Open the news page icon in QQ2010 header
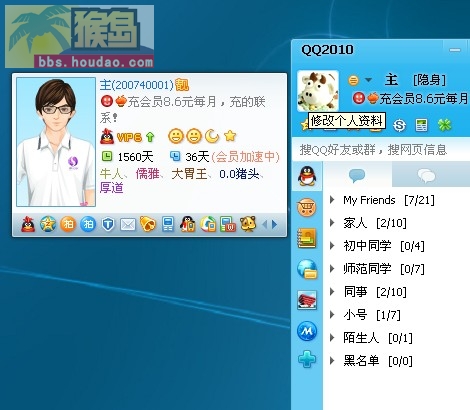Image resolution: width=470 pixels, height=410 pixels. pos(422,125)
